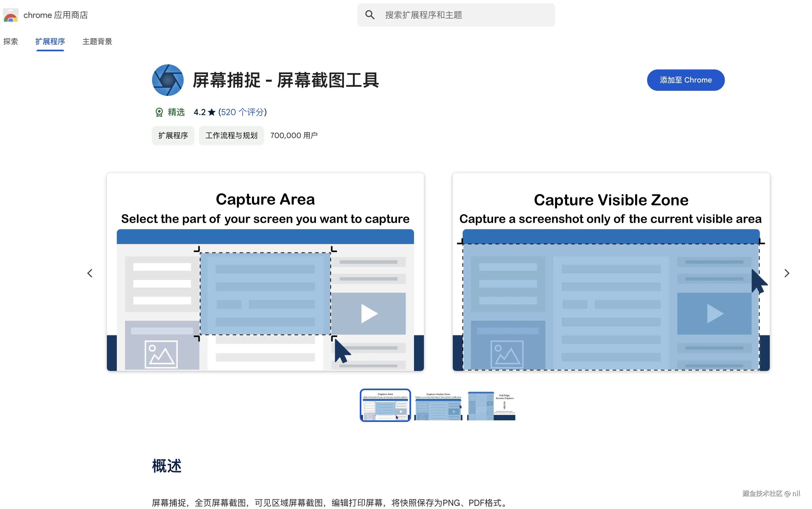Open the 主题背景 tab

click(x=97, y=41)
